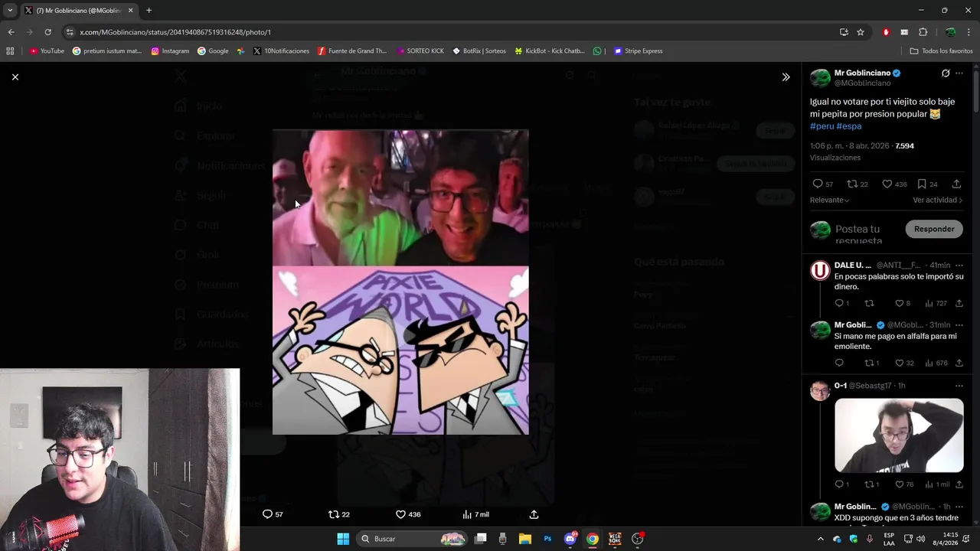Viewport: 980px width, 551px height.
Task: Click the taskbar Buscar search box
Action: [x=413, y=539]
